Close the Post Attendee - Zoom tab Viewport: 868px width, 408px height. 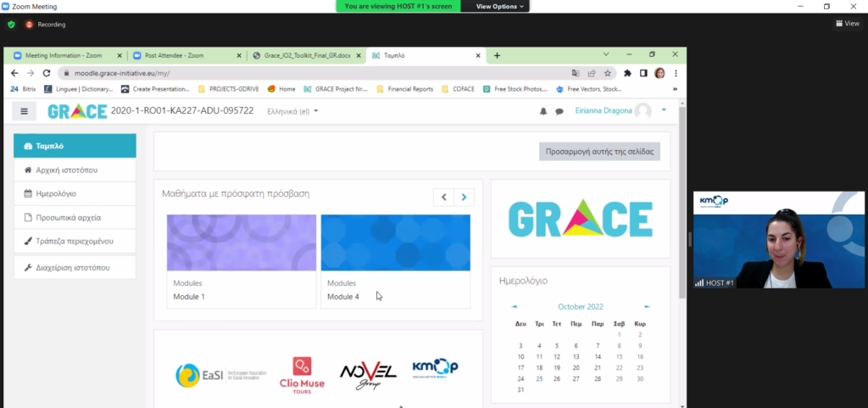[x=239, y=55]
